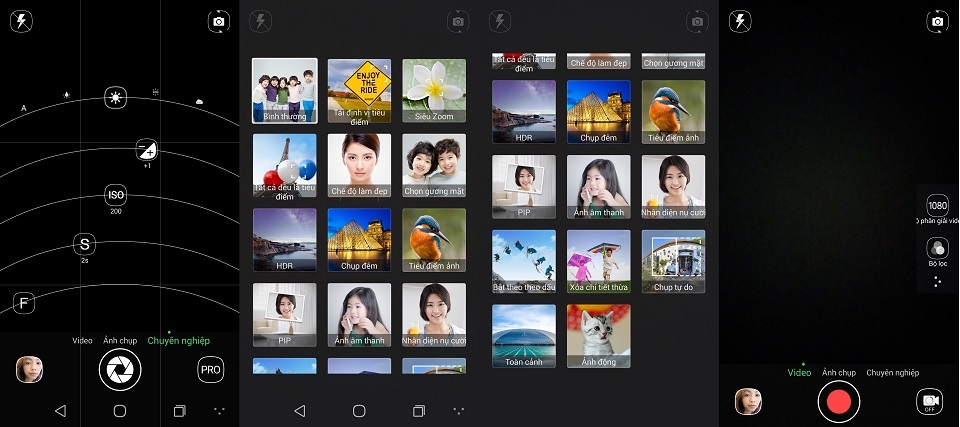Select the green Video tab
This screenshot has height=427, width=960.
799,372
